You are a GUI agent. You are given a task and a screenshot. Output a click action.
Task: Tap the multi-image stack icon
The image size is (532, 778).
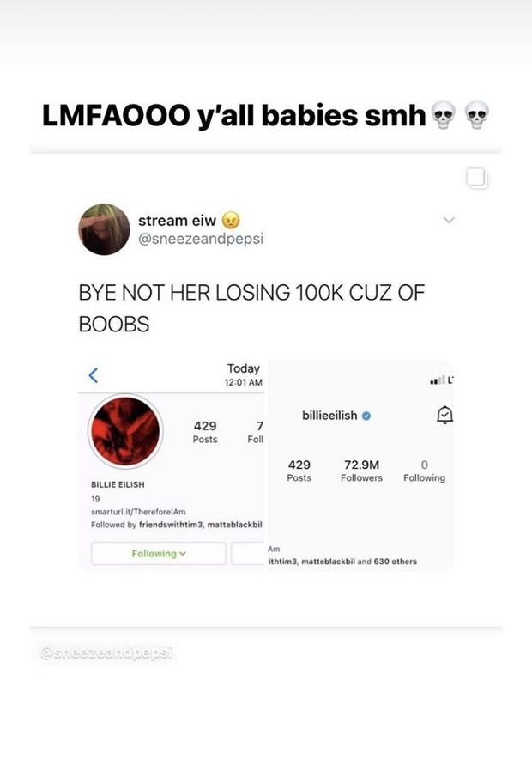coord(477,179)
